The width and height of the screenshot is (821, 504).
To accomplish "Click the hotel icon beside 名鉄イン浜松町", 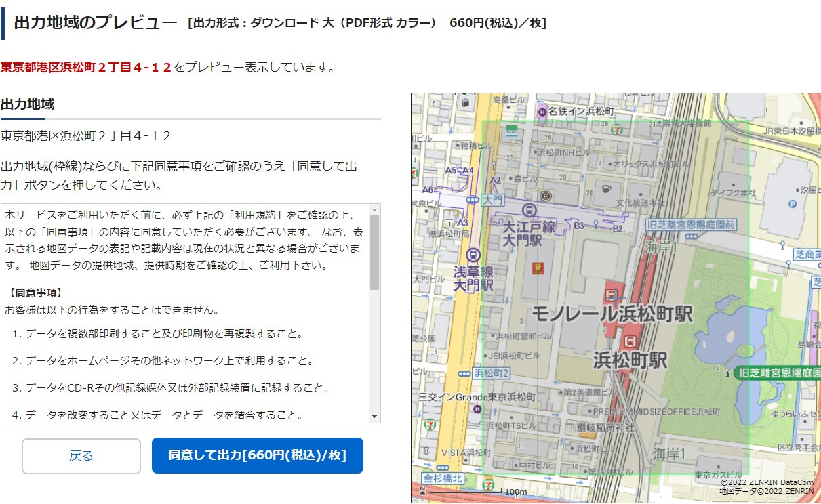I will (542, 113).
